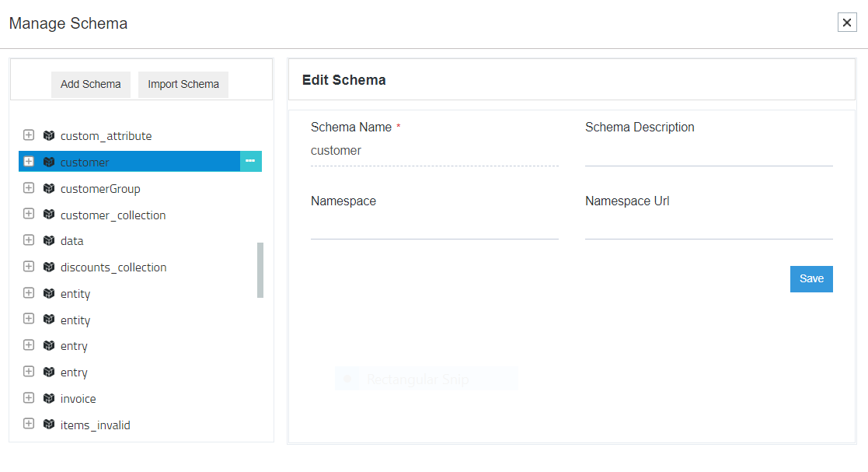
Task: Click the cube icon next to invoice
Action: pos(47,398)
